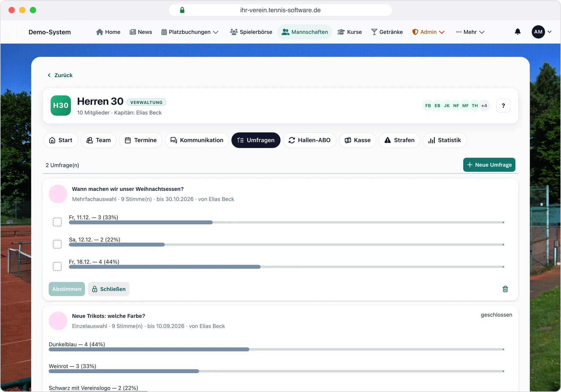Click the JK member avatar

(x=447, y=106)
